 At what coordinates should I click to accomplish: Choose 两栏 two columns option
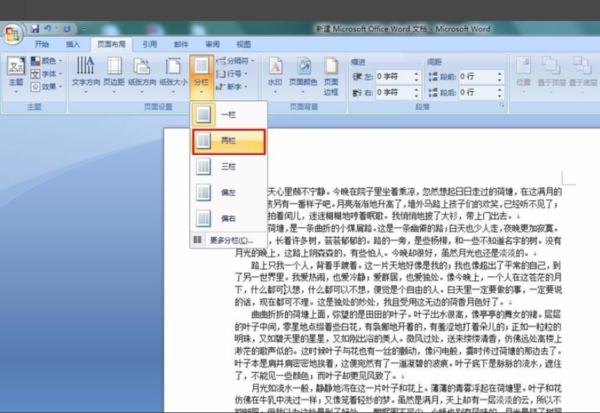(x=228, y=141)
